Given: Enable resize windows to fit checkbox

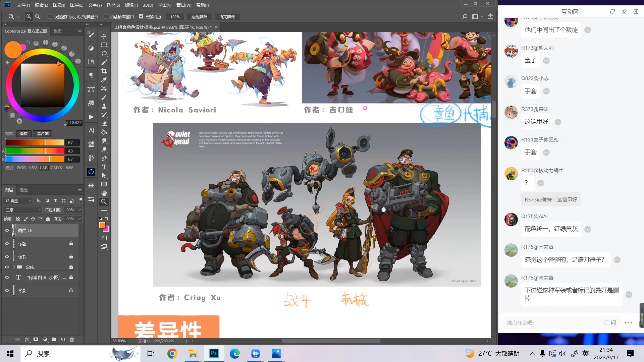Looking at the screenshot, I should click(x=50, y=16).
